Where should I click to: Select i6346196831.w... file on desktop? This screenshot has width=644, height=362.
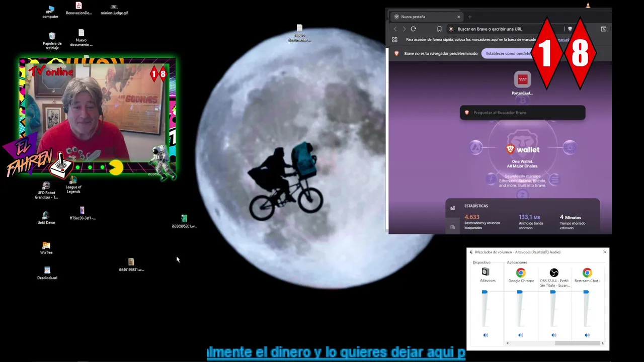[131, 264]
